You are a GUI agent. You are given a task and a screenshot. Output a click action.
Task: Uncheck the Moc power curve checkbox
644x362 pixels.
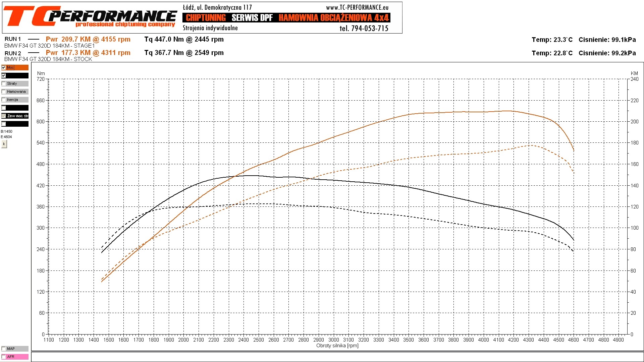click(4, 67)
